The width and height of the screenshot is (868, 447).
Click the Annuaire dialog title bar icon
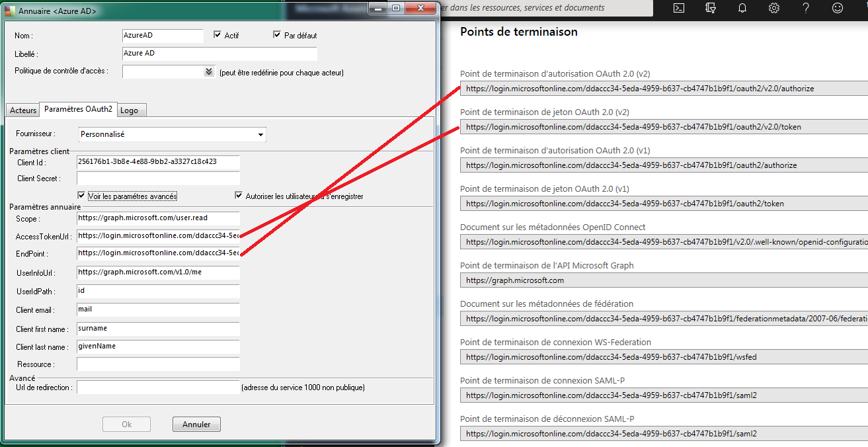coord(10,11)
